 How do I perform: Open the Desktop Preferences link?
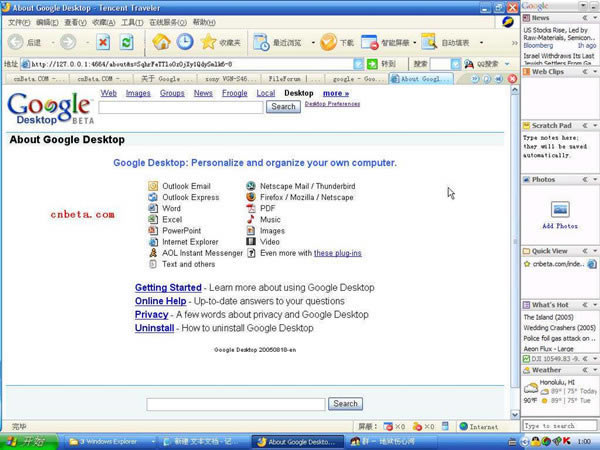point(332,104)
